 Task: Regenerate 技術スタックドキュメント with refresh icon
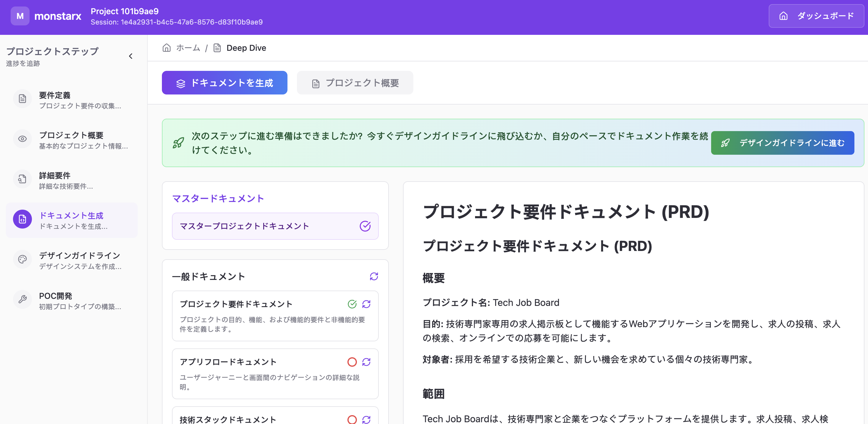click(366, 419)
